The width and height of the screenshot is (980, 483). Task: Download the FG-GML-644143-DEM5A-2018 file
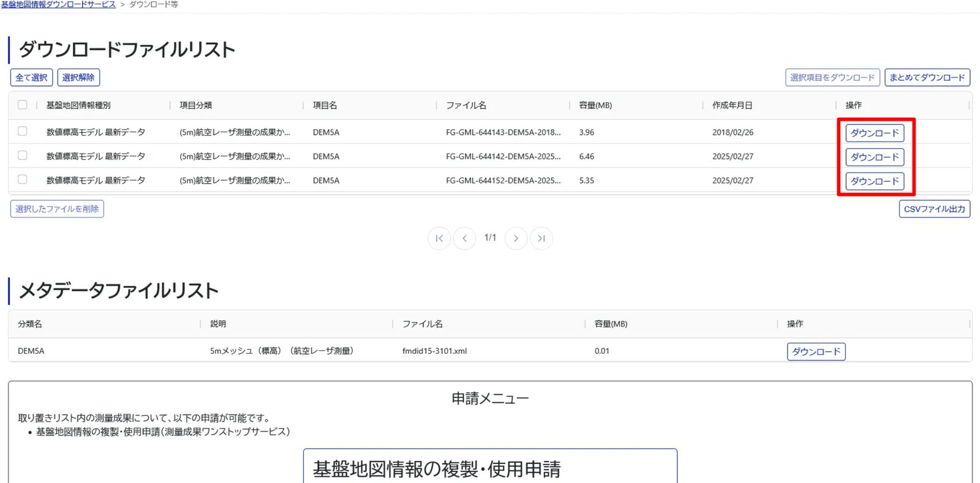coord(875,133)
